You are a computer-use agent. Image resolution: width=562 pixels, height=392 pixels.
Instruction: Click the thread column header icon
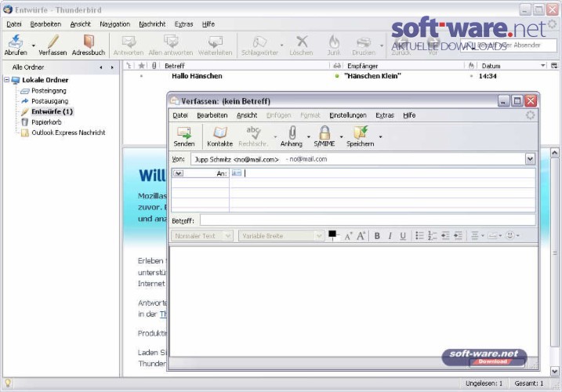click(x=129, y=66)
